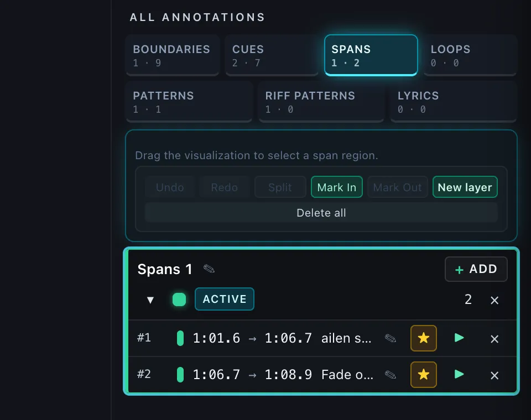This screenshot has height=420, width=531.
Task: Play span #1 region
Action: coord(459,338)
